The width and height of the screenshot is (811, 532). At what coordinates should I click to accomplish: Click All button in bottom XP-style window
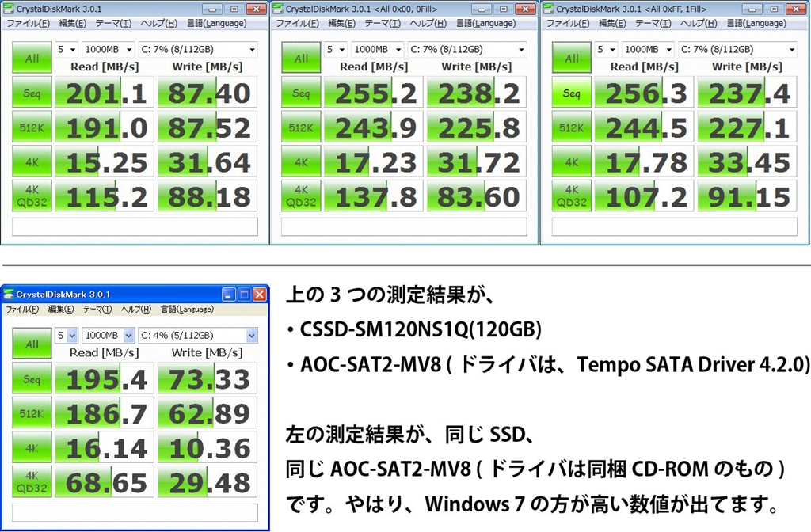coord(32,344)
